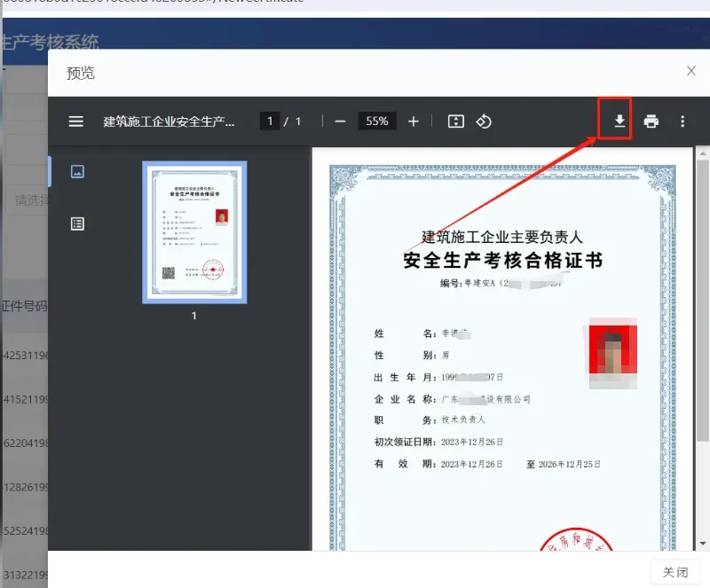Click the 建筑施工企业主要负责人 line
The width and height of the screenshot is (710, 588).
pyautogui.click(x=502, y=237)
